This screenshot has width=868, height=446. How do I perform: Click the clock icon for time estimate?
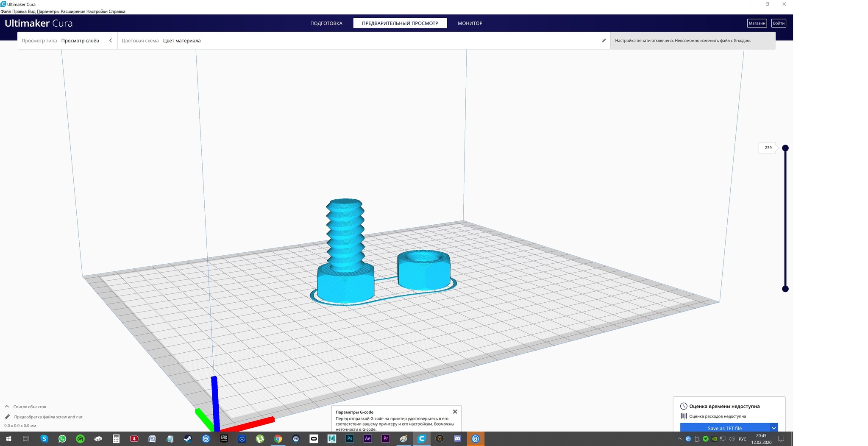pyautogui.click(x=683, y=406)
